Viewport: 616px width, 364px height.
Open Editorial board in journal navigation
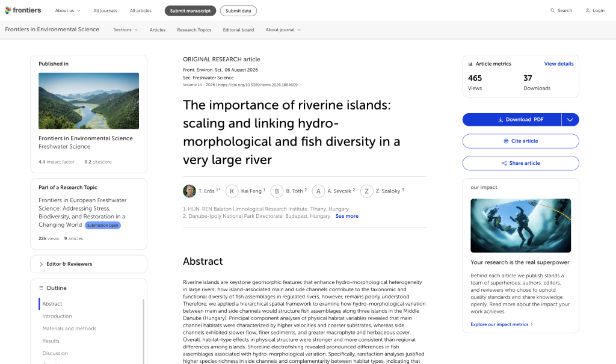coord(238,30)
